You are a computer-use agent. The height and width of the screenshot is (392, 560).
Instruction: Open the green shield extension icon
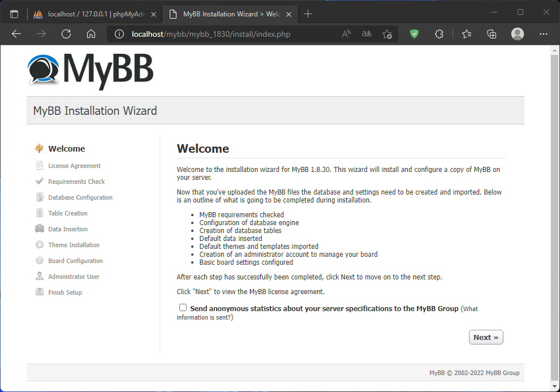click(414, 34)
